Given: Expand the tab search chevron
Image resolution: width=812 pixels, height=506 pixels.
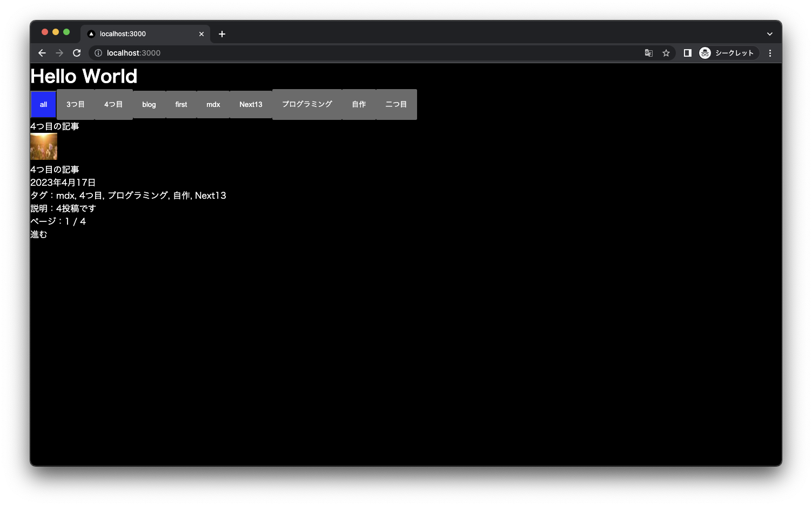Looking at the screenshot, I should [770, 34].
